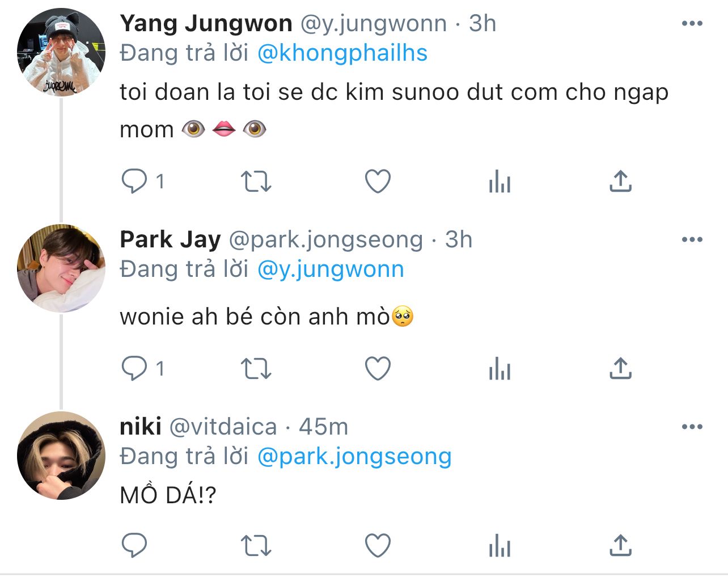728x577 pixels.
Task: Like niki's tweet
Action: click(378, 546)
